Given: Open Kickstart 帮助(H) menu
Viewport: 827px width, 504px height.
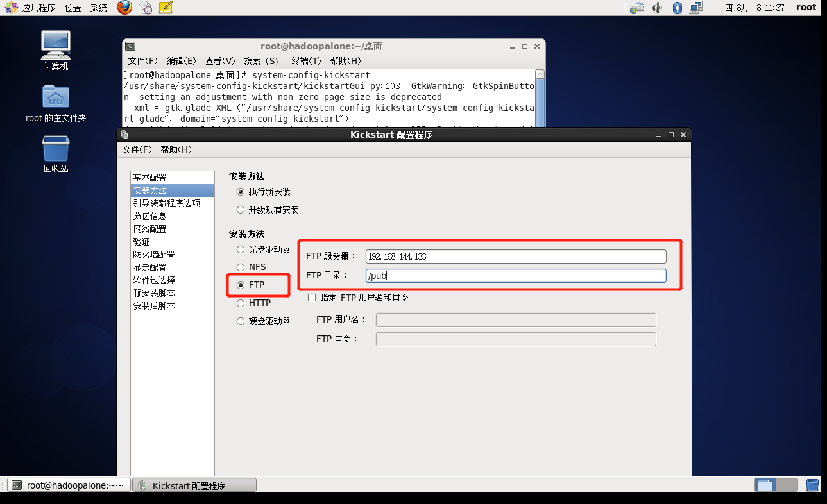Looking at the screenshot, I should [x=176, y=149].
